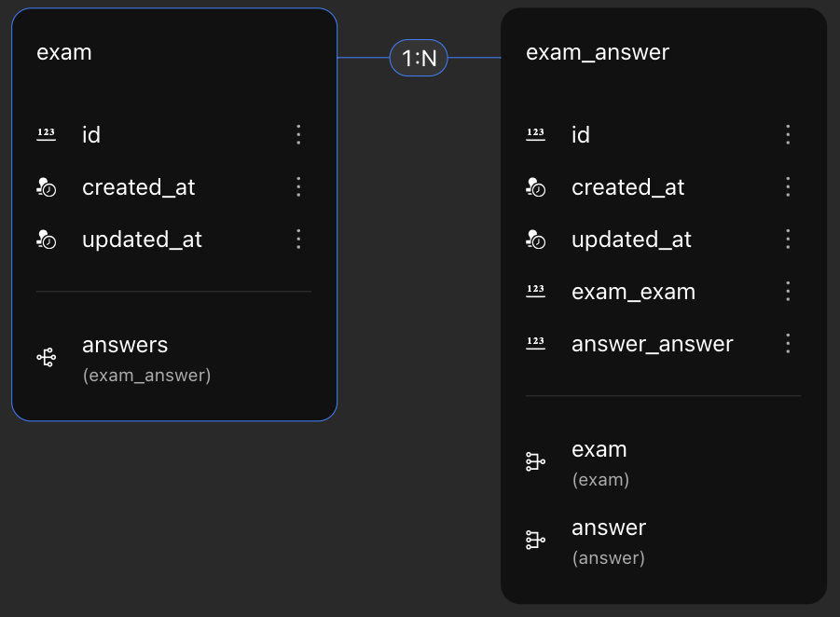Select the exam table title
This screenshot has height=617, width=840.
coord(63,52)
